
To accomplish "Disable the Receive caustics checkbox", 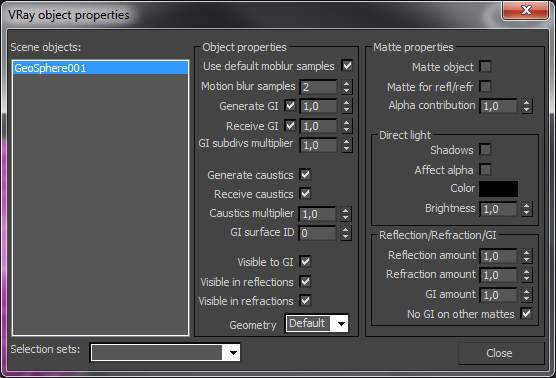I will coord(305,194).
